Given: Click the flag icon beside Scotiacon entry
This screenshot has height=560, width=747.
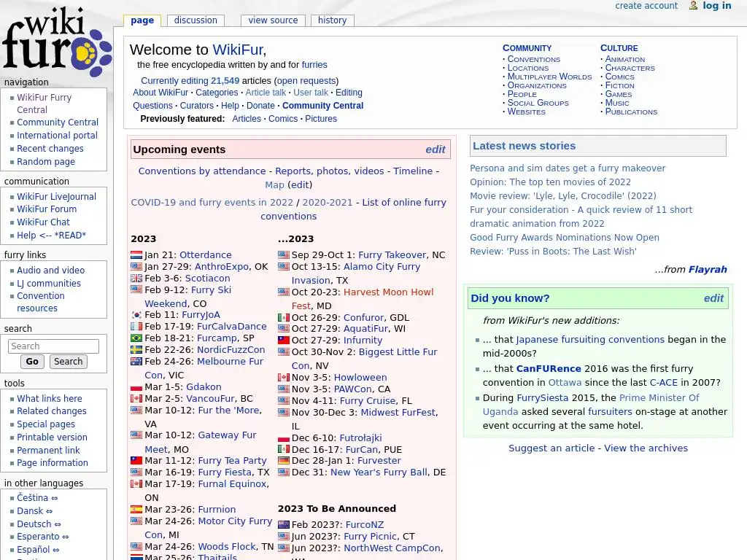Looking at the screenshot, I should point(136,279).
